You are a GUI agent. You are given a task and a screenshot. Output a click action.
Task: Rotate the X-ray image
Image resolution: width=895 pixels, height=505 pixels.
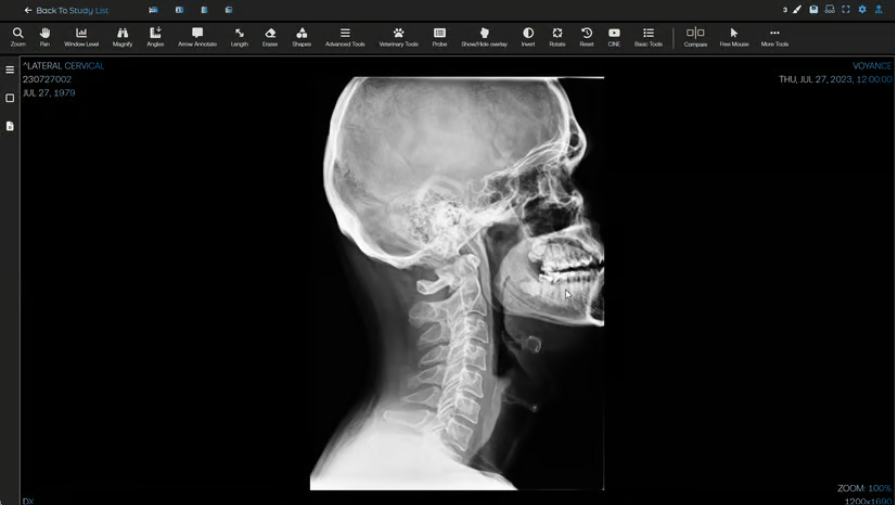557,37
